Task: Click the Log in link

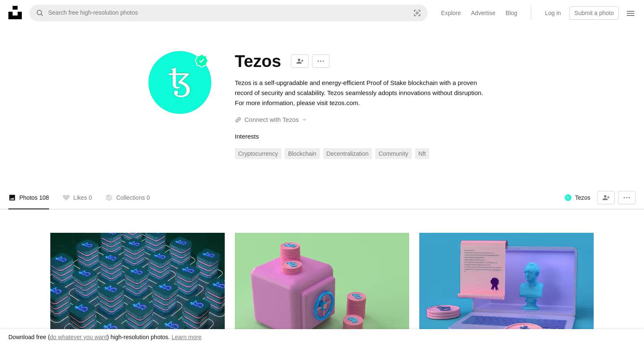Action: 553,13
